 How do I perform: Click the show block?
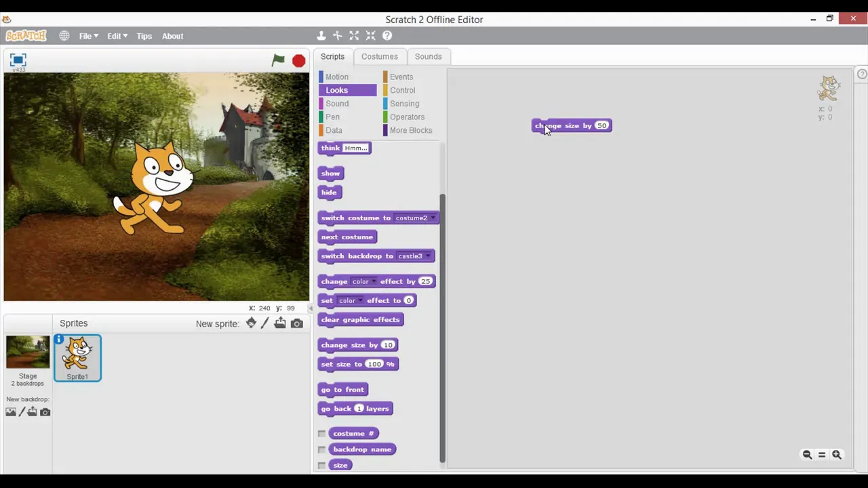pos(331,174)
